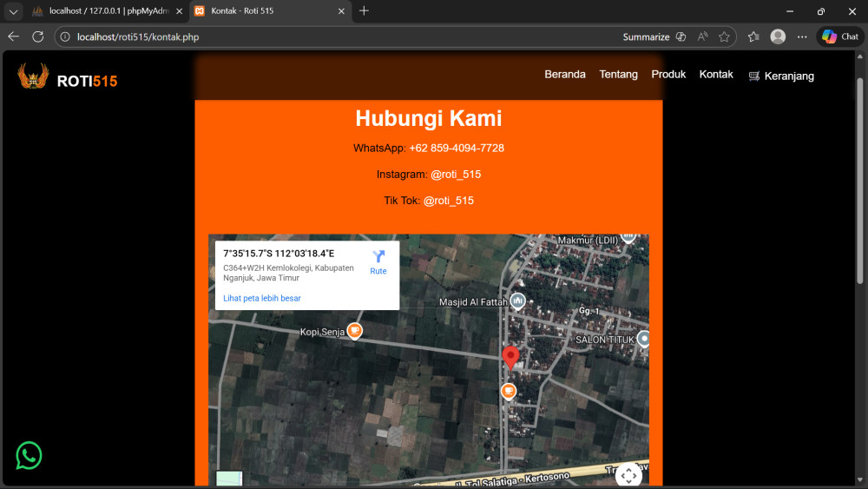Open the browser tab search dropdown
The width and height of the screenshot is (868, 489).
click(13, 11)
